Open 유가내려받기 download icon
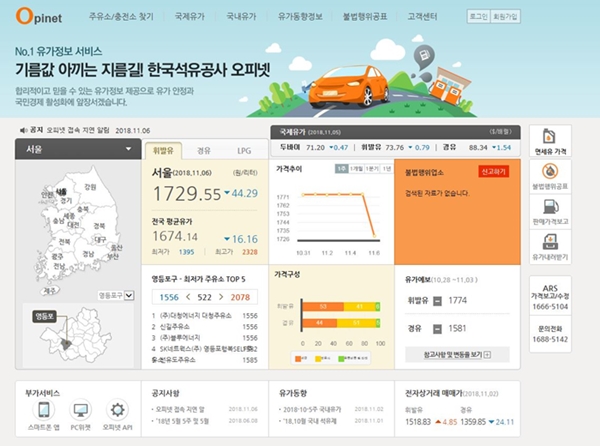The height and width of the screenshot is (446, 600). [x=550, y=242]
